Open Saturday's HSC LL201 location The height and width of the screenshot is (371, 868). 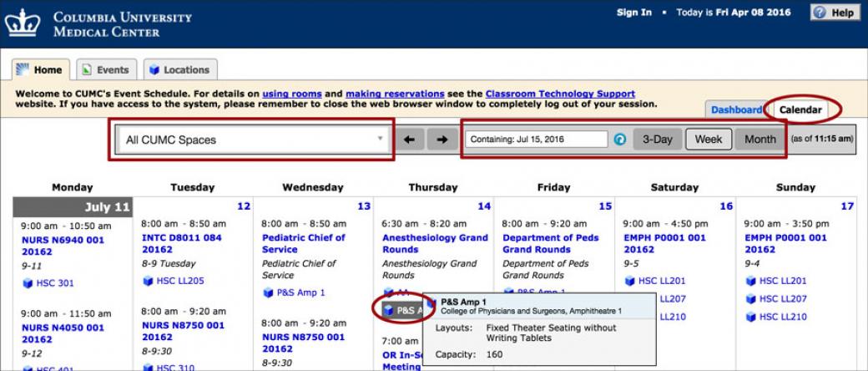662,281
